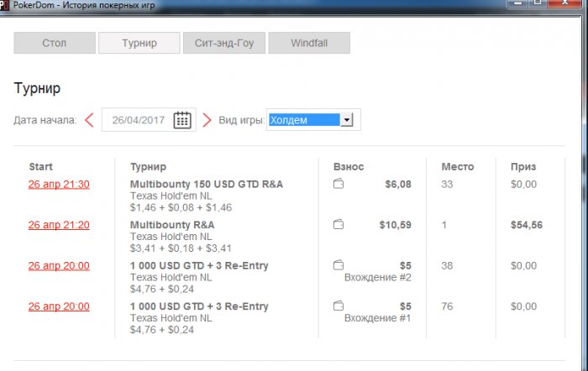Viewport: 588px width, 371px height.
Task: Click the PokerDom app icon in title bar
Action: (4, 6)
